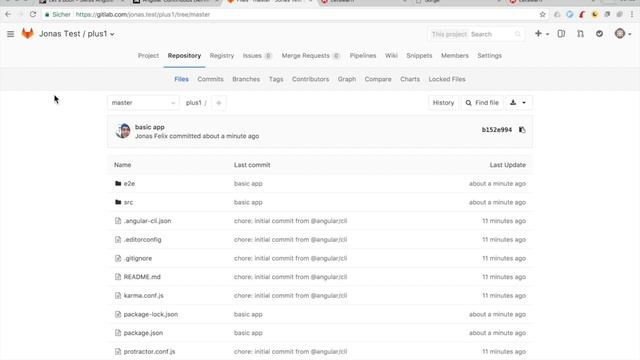Image resolution: width=640 pixels, height=360 pixels.
Task: Open the new item plus icon
Action: click(538, 33)
